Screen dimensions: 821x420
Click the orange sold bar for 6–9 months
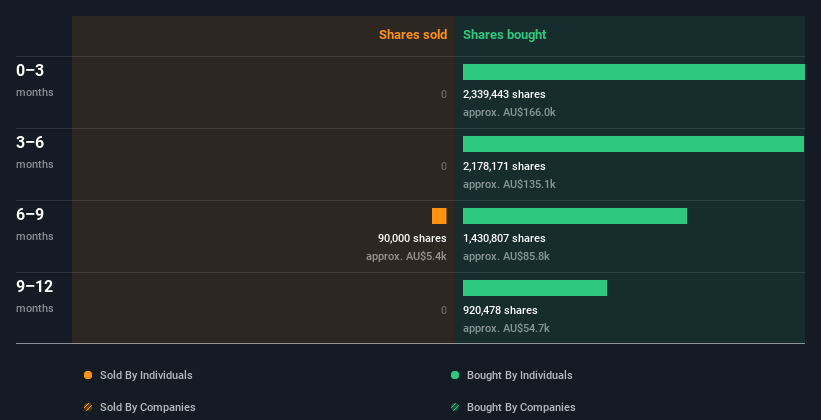click(439, 216)
